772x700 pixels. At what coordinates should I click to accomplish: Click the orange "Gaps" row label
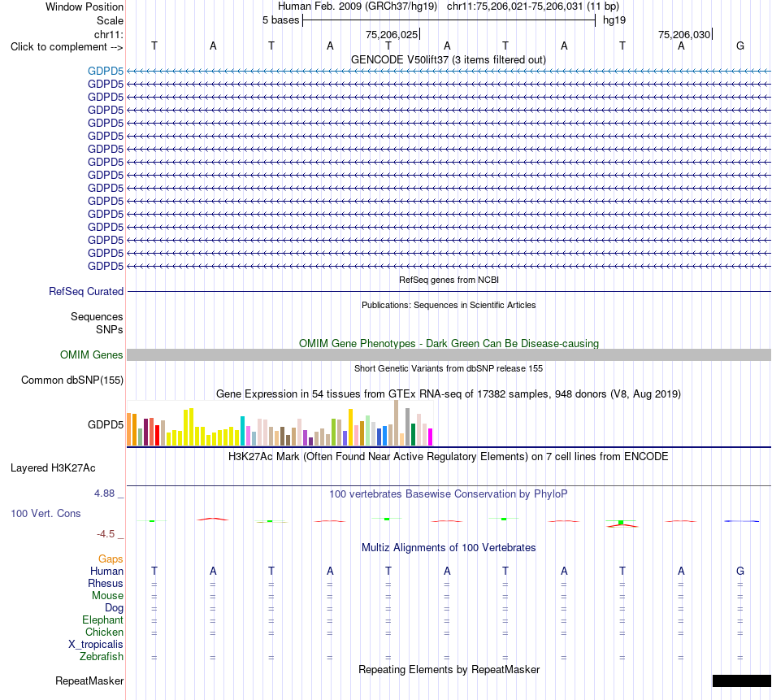point(111,559)
